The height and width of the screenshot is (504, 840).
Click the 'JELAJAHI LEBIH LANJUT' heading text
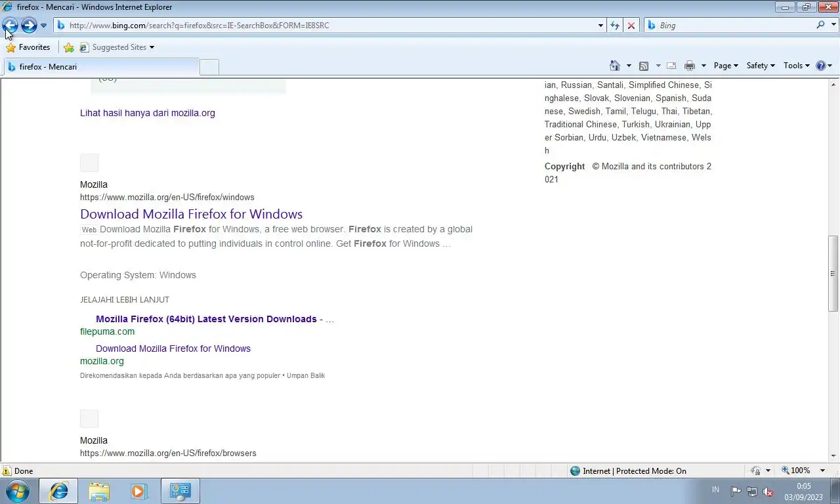point(125,300)
